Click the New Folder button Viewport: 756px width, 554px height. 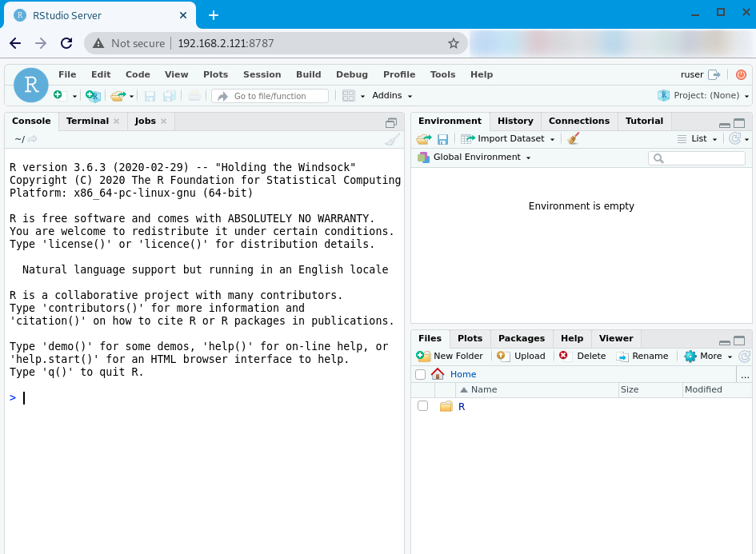(450, 356)
